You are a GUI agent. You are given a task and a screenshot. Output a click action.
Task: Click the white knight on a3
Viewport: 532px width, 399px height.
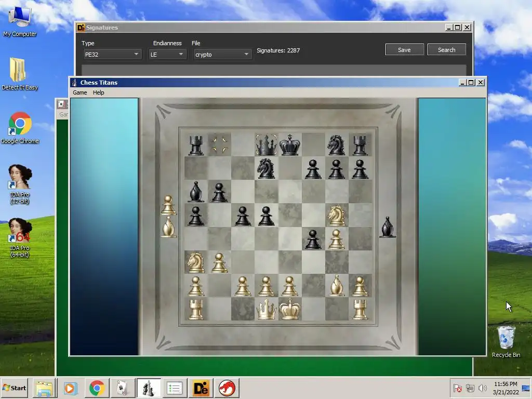pos(196,262)
